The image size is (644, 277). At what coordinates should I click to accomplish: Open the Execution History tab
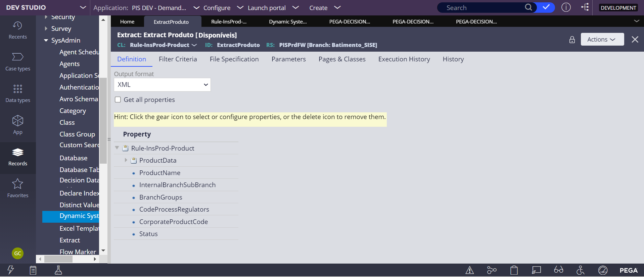click(404, 59)
